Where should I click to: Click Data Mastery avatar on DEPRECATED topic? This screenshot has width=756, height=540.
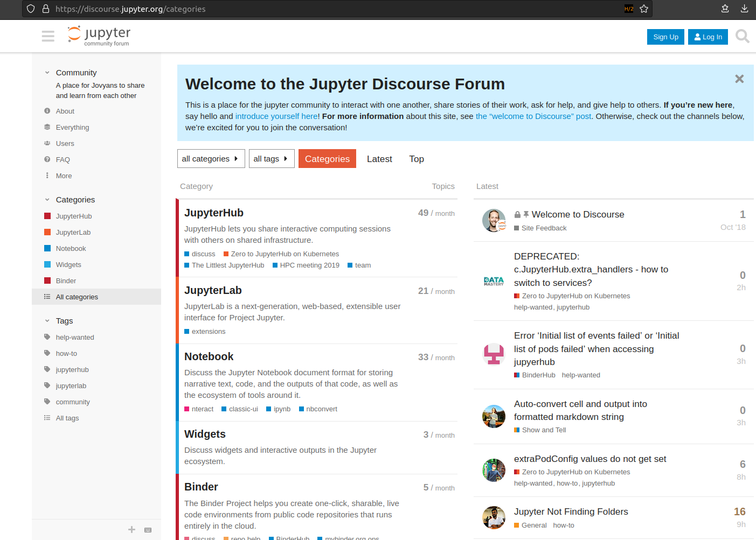494,281
